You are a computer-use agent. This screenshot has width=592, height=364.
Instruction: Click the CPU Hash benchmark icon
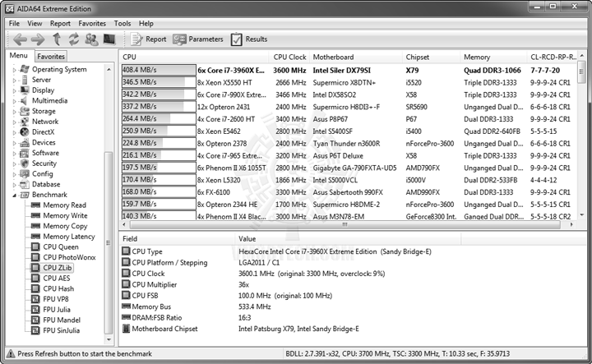tap(35, 289)
